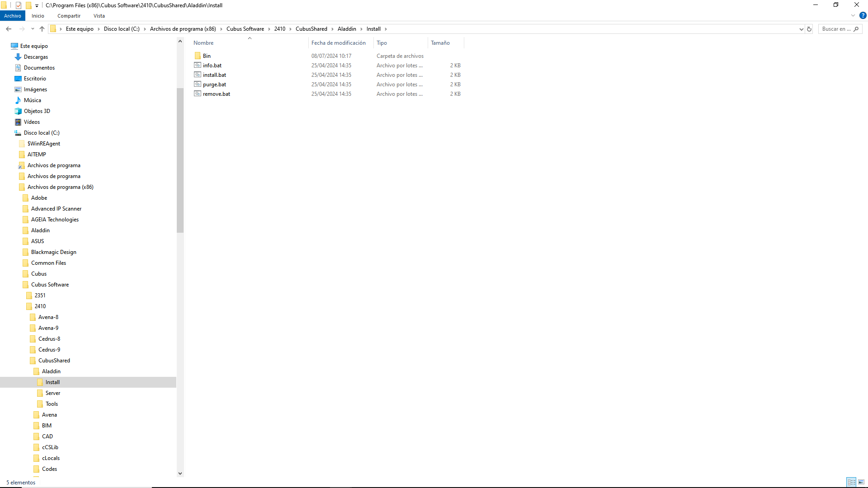Switch to large icons view in status bar
Viewport: 868px width, 488px height.
pos(861,482)
